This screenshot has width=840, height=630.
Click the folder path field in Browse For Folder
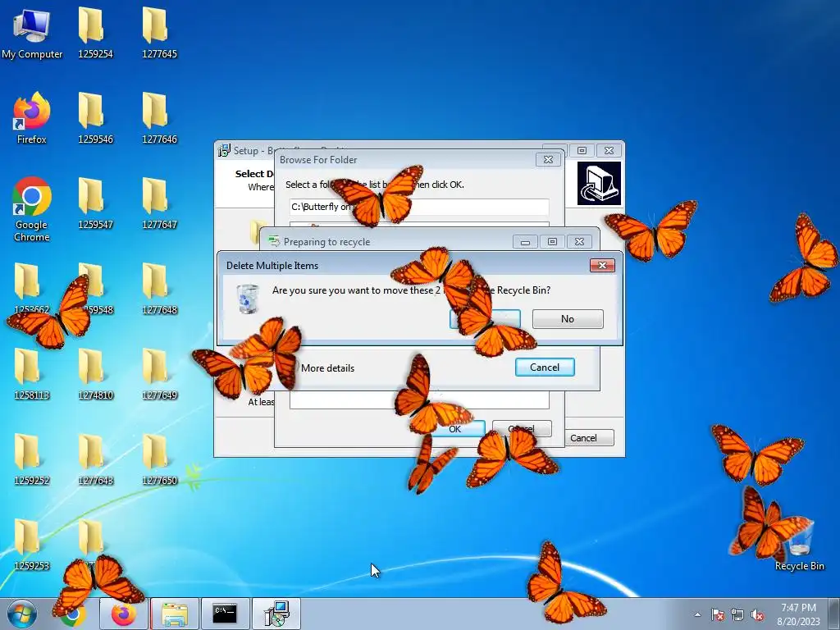[x=419, y=207]
